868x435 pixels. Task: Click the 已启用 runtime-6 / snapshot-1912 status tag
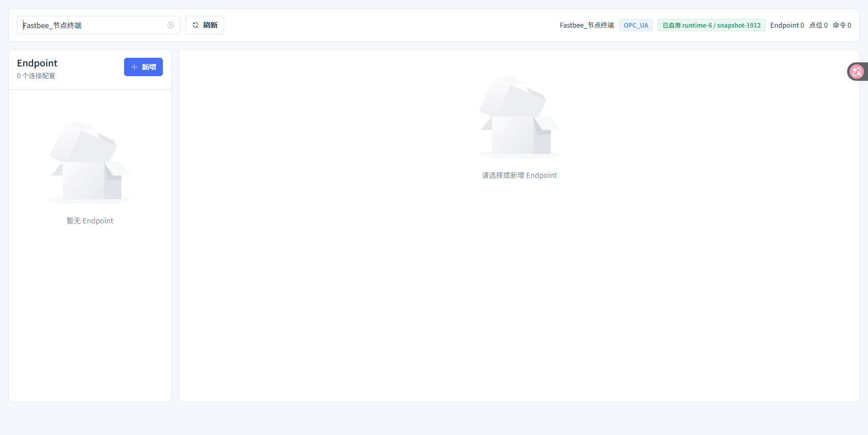coord(711,25)
